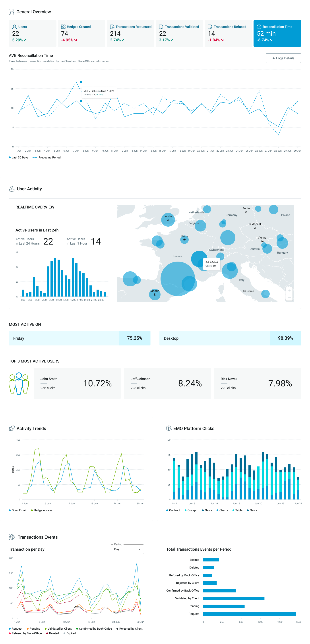Click the top active users people icon
Viewport: 310px width, 644px height.
pos(19,383)
